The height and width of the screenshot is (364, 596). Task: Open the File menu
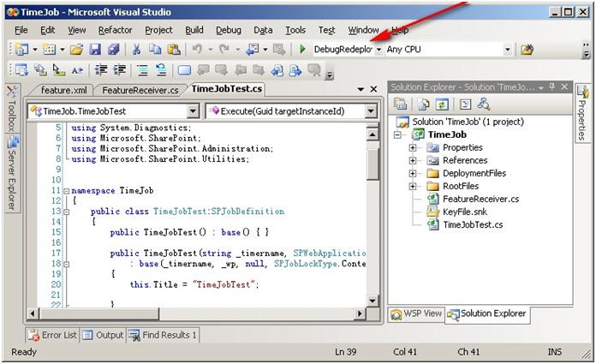(x=21, y=30)
